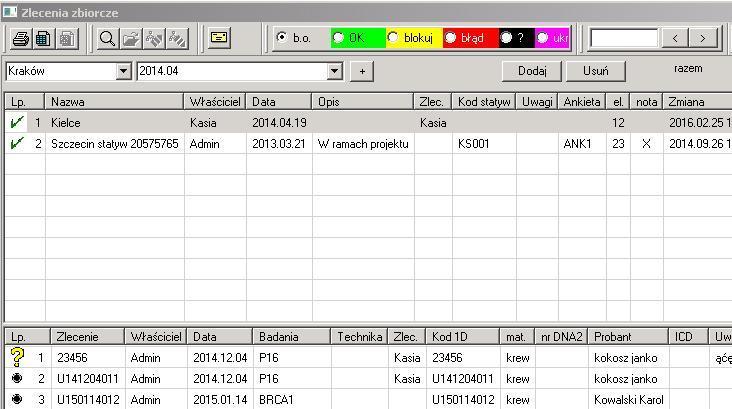Screen dimensions: 732x409
Task: Click the el. value 23 cell
Action: tap(618, 143)
